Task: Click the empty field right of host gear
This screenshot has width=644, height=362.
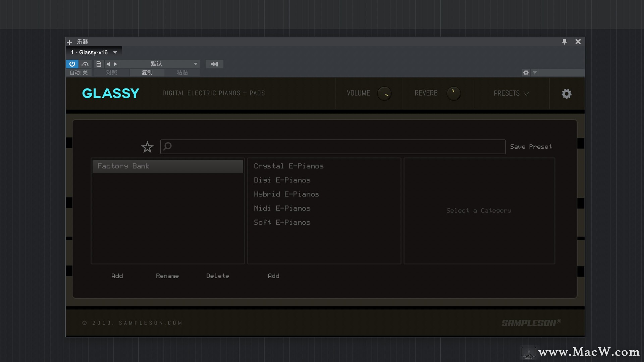Action: pos(562,72)
